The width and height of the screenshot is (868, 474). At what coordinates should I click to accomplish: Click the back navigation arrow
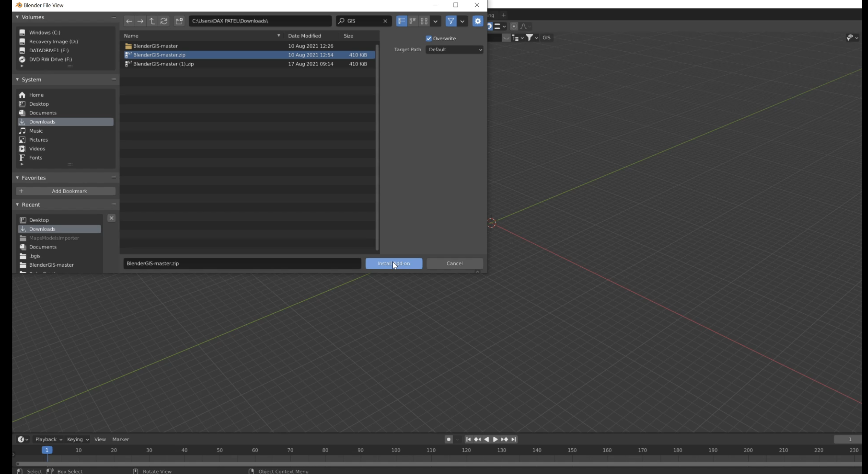[129, 21]
